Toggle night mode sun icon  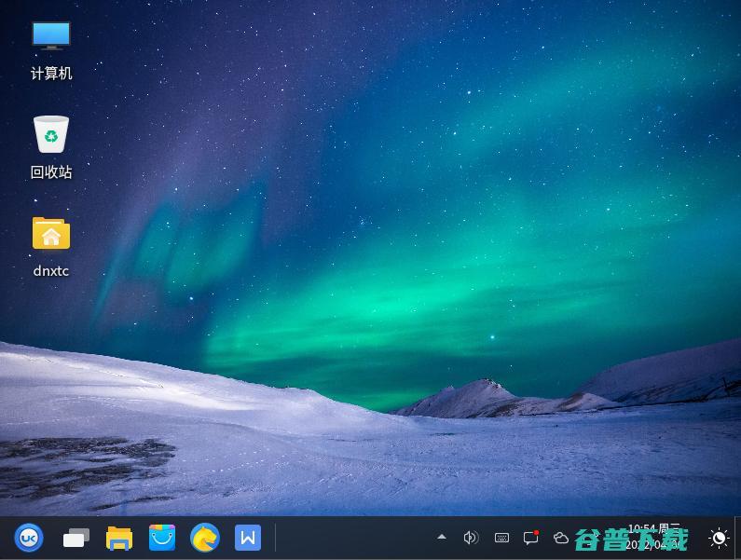click(x=719, y=539)
